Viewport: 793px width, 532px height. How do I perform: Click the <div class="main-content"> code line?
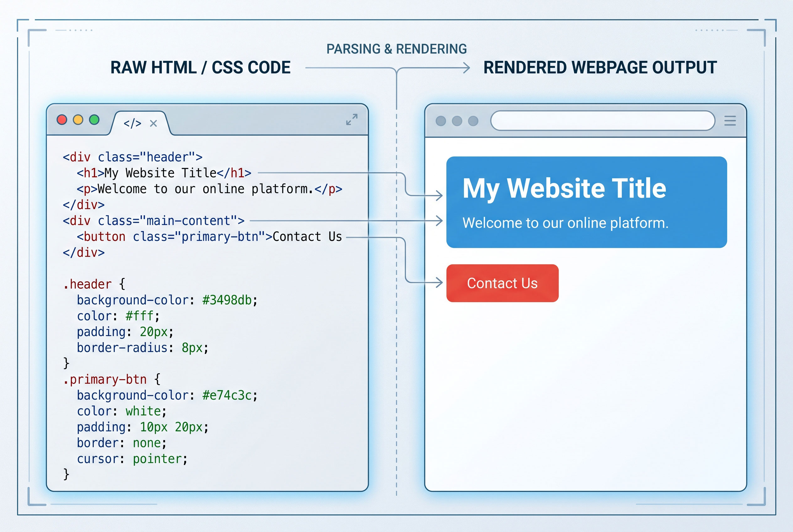click(x=154, y=221)
